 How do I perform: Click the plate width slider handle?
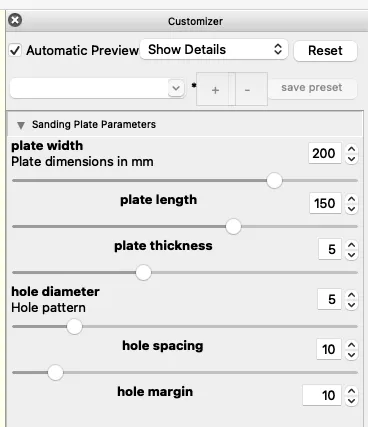274,181
